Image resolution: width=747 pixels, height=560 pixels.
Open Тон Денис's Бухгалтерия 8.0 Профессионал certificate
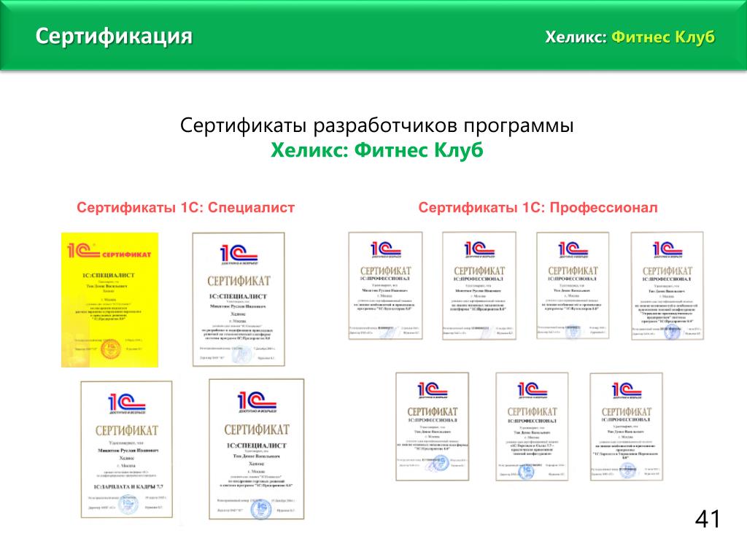(573, 285)
